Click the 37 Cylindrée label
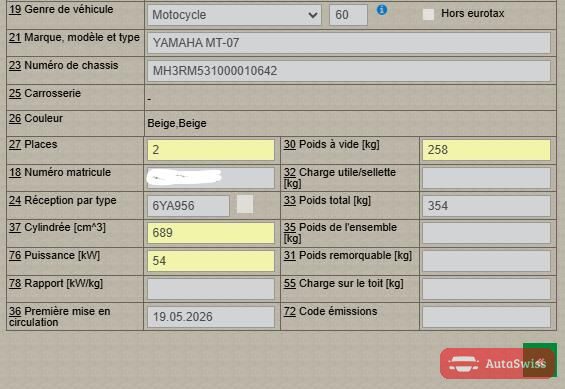This screenshot has width=565, height=389. 57,228
